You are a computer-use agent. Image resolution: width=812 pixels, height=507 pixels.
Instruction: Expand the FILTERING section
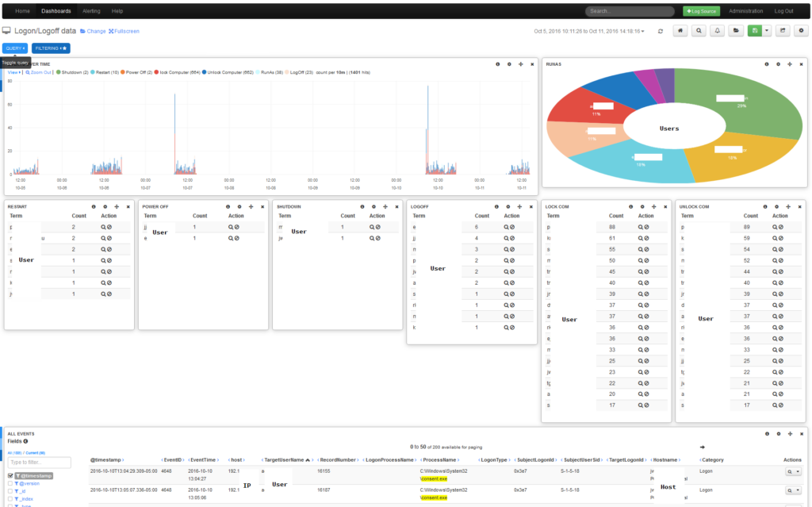[x=51, y=48]
